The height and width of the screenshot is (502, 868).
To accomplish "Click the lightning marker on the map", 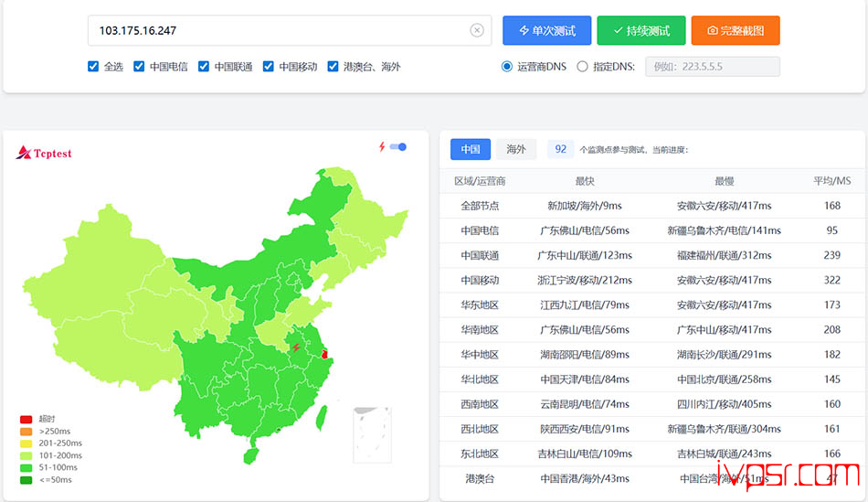I will click(296, 347).
